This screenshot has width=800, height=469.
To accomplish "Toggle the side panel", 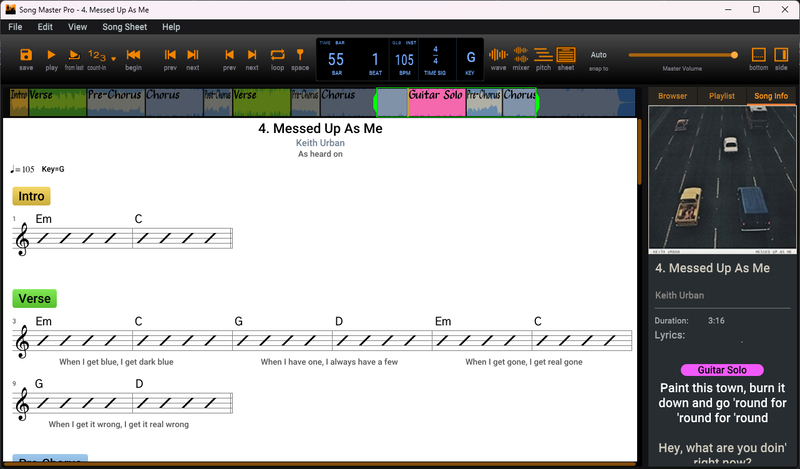I will (781, 55).
